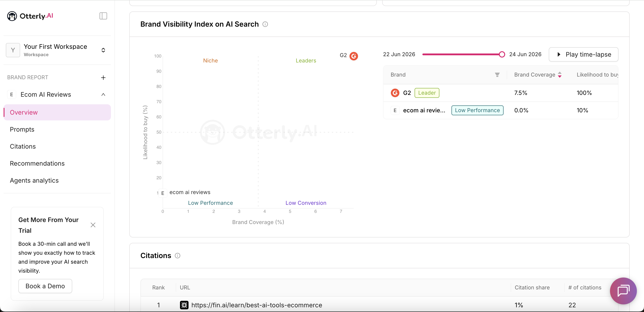Show info for Brand Visibility Index
The image size is (644, 312).
click(265, 24)
